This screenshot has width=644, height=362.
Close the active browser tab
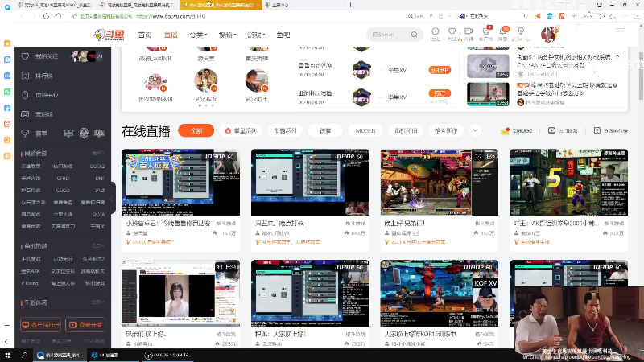coord(258,5)
